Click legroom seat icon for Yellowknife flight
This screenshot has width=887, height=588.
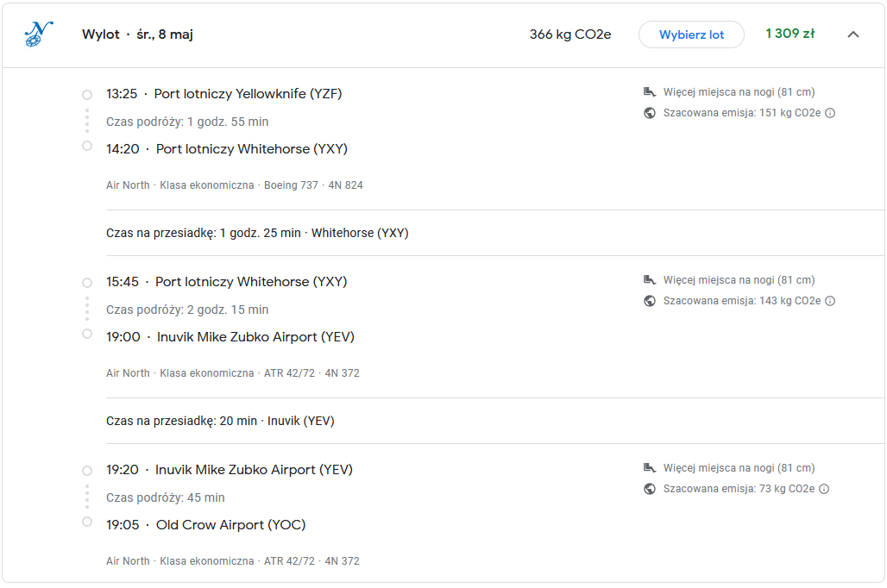[650, 91]
